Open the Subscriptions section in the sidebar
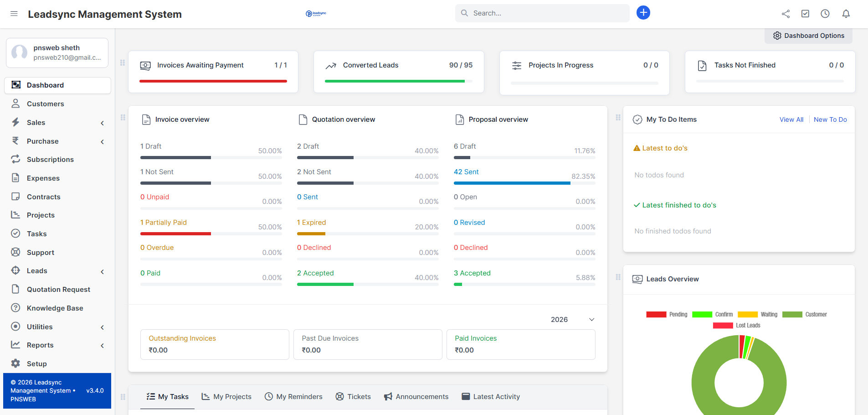 pos(50,159)
